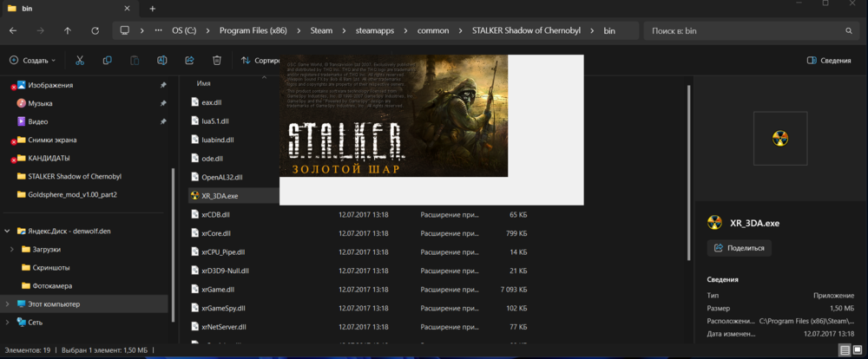Click the Delete trash icon in toolbar
Image resolution: width=868 pixels, height=359 pixels.
217,61
